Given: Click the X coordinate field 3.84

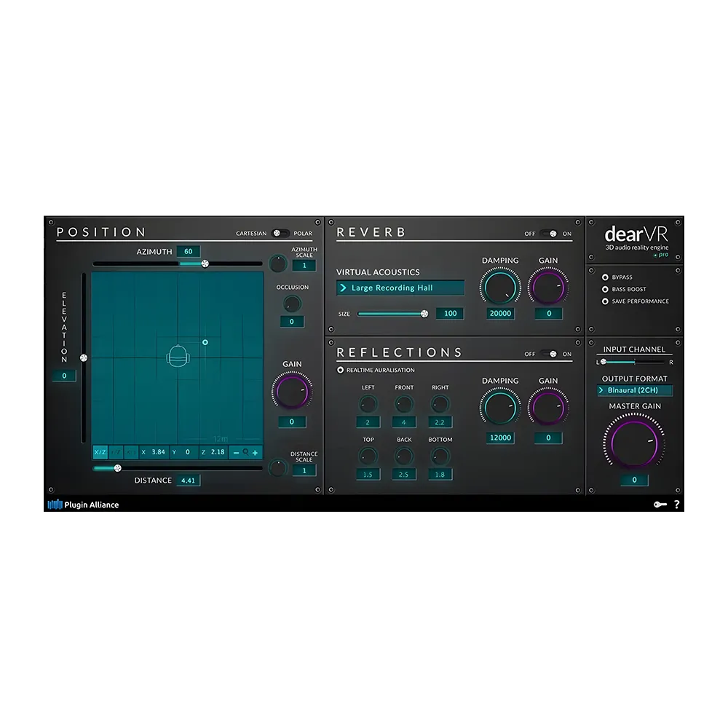Looking at the screenshot, I should click(154, 452).
